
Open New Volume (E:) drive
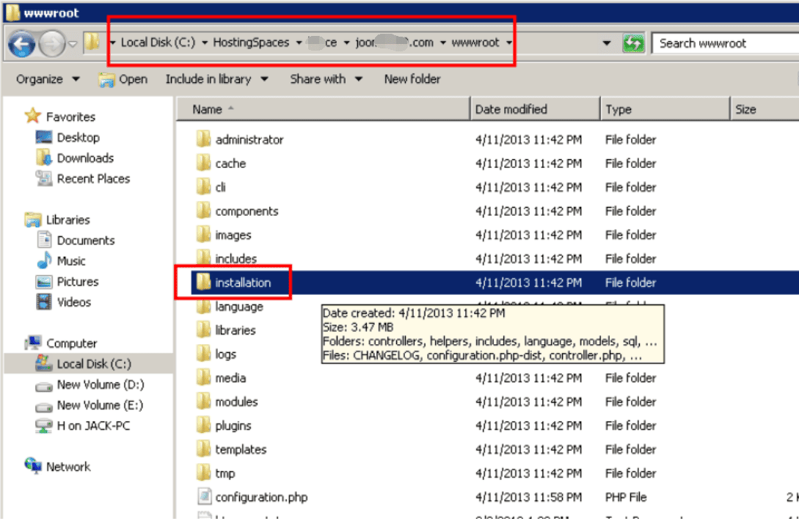89,405
